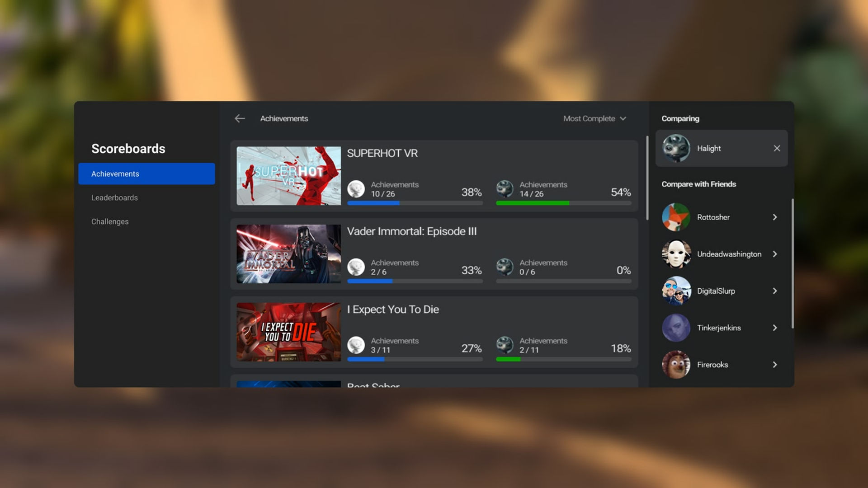The image size is (868, 488).
Task: Open the Leaderboards section
Action: (x=114, y=197)
